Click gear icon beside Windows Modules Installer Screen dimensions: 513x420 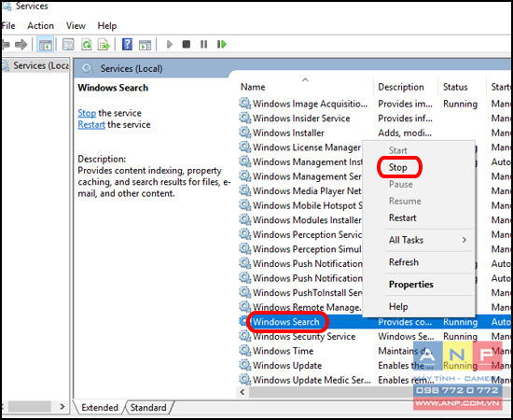click(244, 219)
